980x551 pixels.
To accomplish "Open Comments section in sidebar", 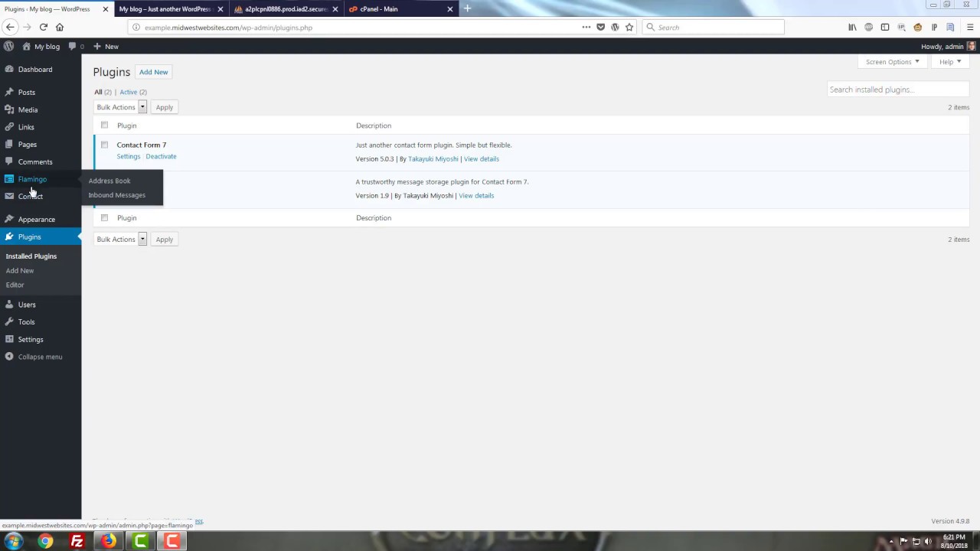I will [35, 162].
